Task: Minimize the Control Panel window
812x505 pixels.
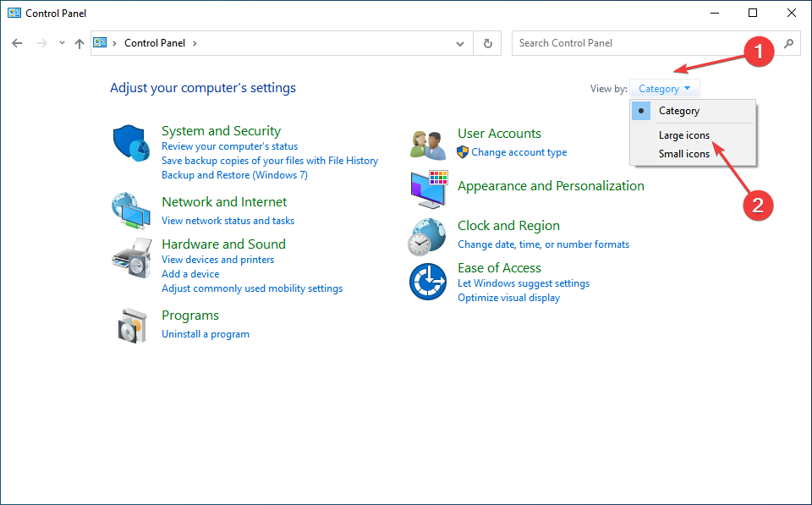Action: click(716, 13)
